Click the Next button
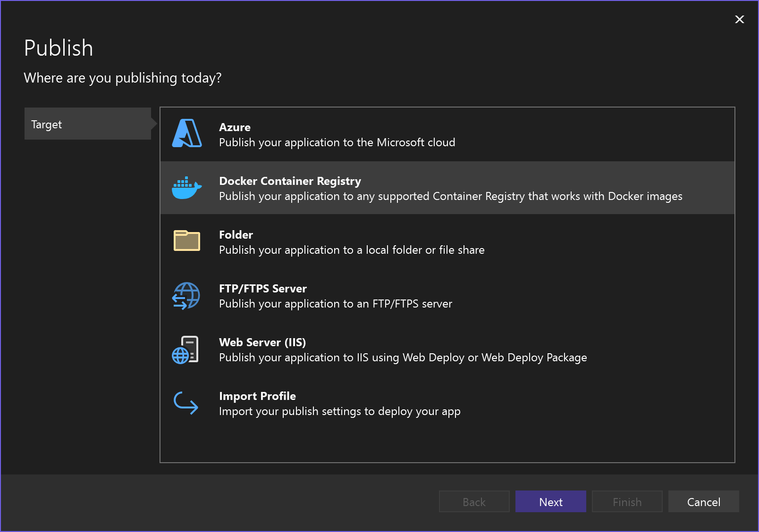 (x=550, y=501)
